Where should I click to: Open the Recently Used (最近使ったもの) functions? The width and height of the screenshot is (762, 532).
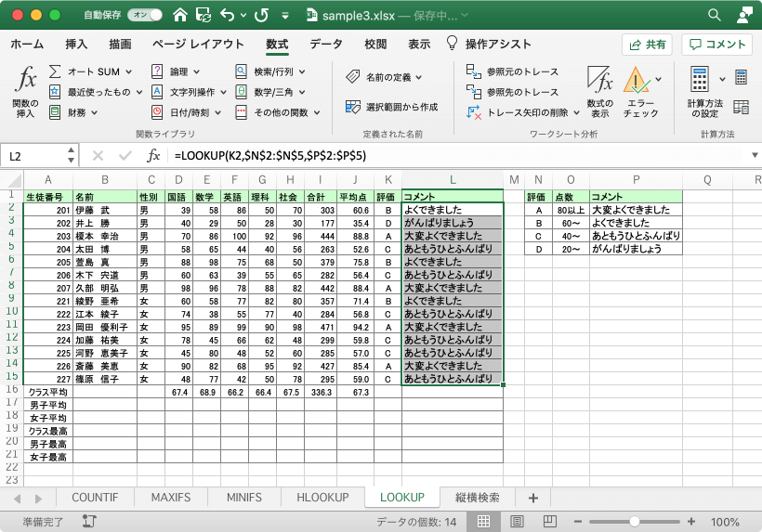[95, 92]
